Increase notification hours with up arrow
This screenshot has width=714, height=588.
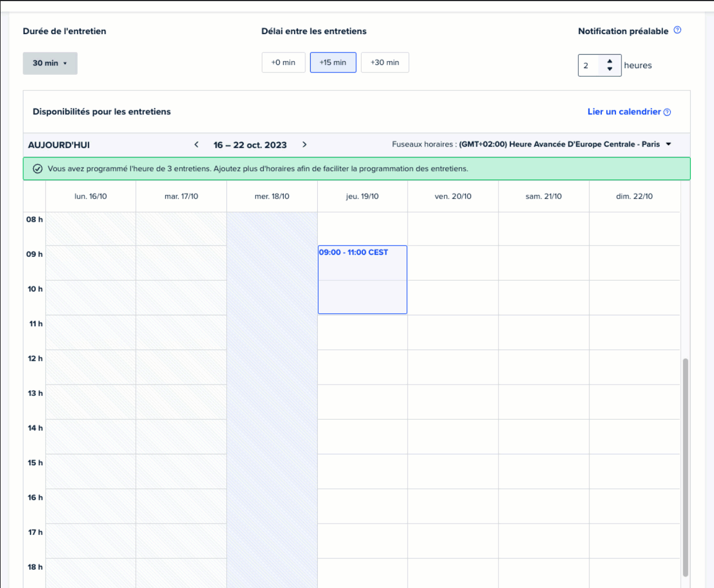610,61
